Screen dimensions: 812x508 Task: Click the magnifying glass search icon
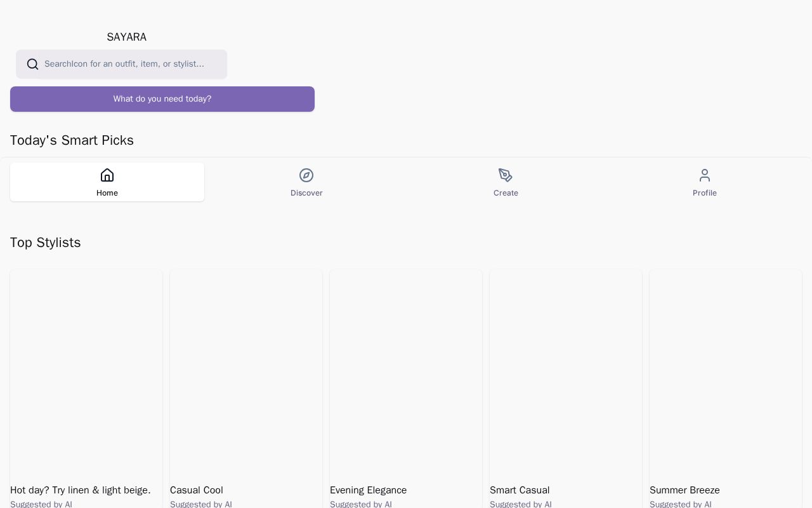(33, 64)
